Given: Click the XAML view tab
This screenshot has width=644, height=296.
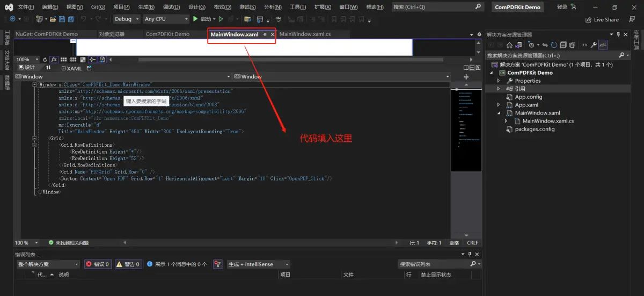Looking at the screenshot, I should coord(71,68).
